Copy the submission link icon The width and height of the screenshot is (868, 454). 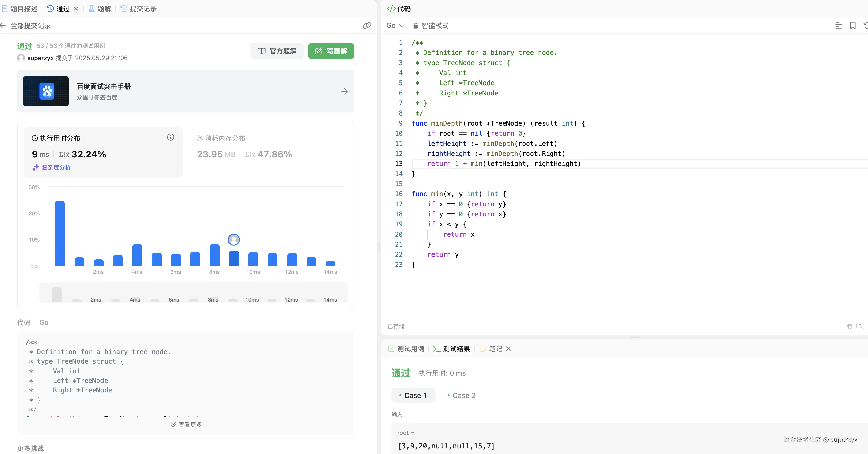click(x=367, y=25)
